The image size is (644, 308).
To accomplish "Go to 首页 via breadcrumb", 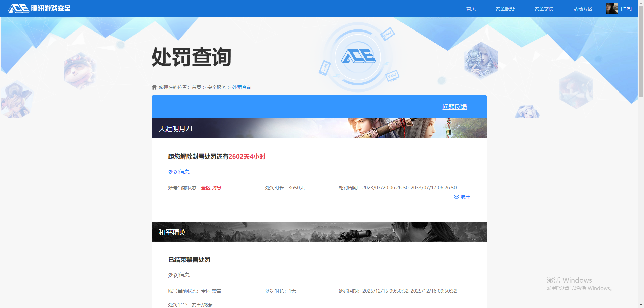I will (196, 87).
